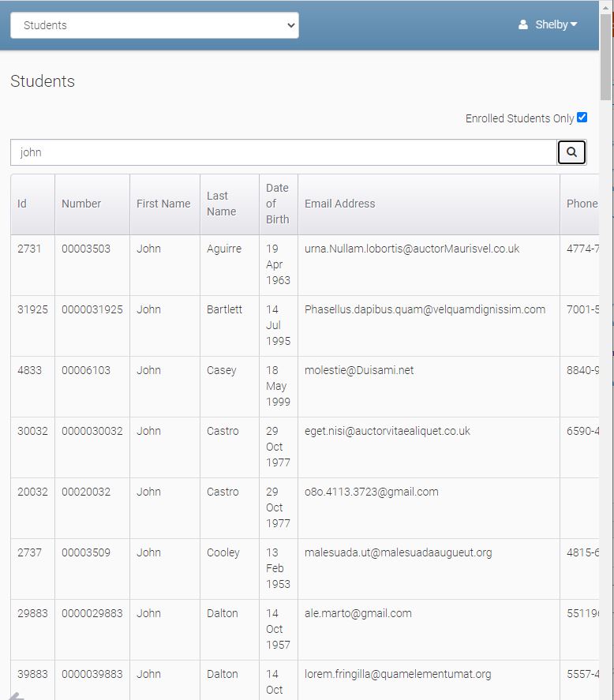This screenshot has height=700, width=614.
Task: Click John Casey's email molestie@Duisami.net
Action: 359,370
